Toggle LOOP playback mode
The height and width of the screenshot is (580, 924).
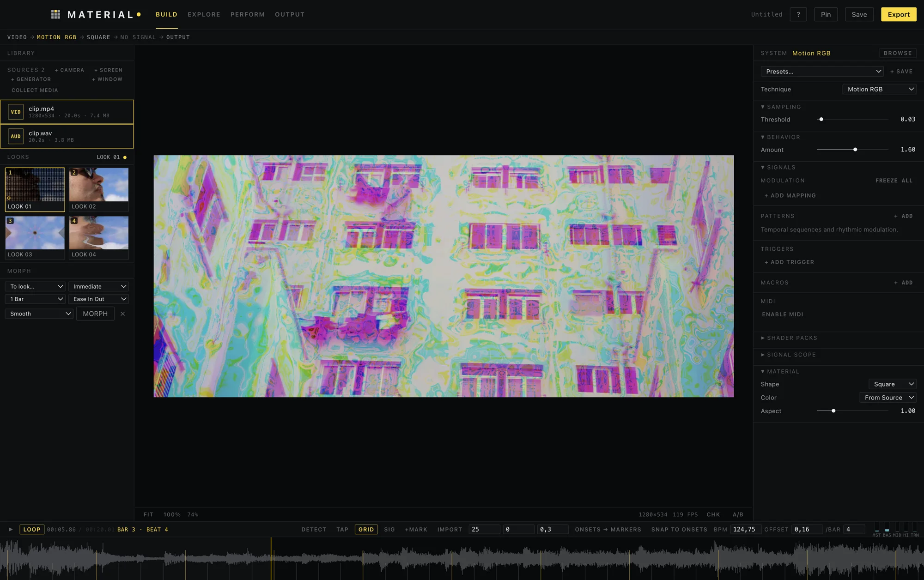[32, 529]
